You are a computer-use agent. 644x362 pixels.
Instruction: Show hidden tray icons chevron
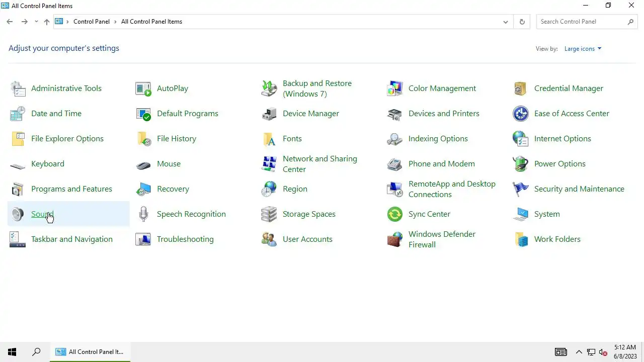pyautogui.click(x=579, y=352)
